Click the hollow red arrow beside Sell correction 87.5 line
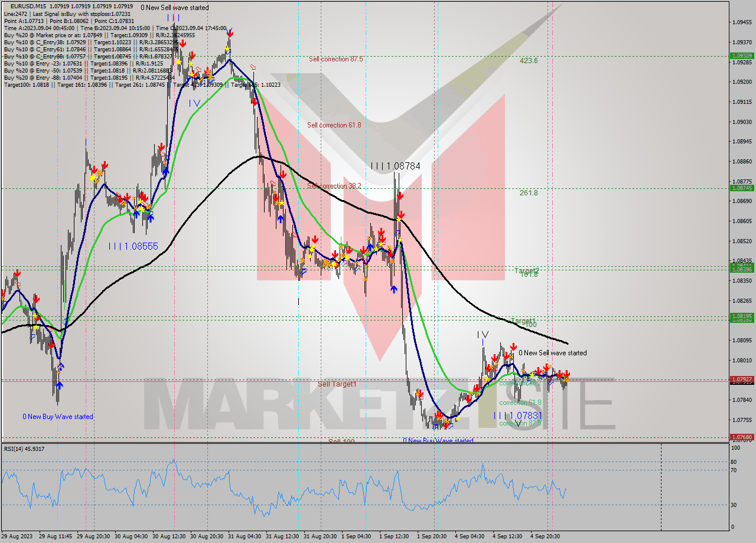 pyautogui.click(x=253, y=67)
